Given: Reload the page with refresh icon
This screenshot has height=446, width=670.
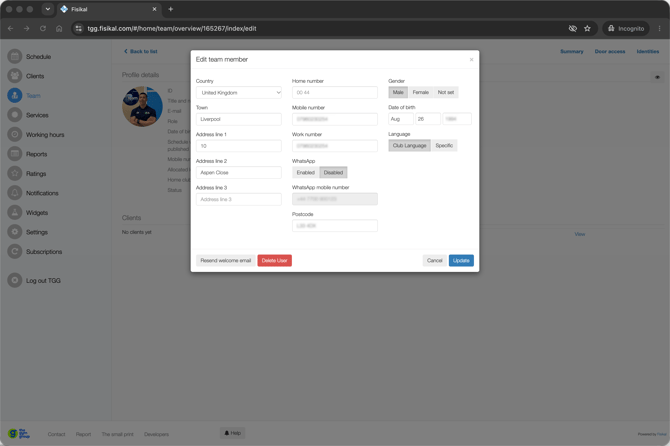Looking at the screenshot, I should pyautogui.click(x=43, y=29).
